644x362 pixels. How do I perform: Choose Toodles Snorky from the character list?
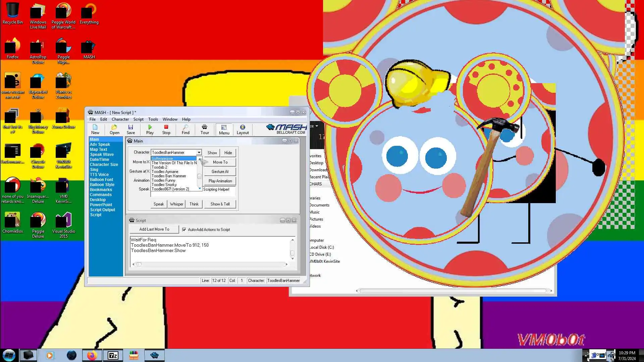pyautogui.click(x=164, y=185)
